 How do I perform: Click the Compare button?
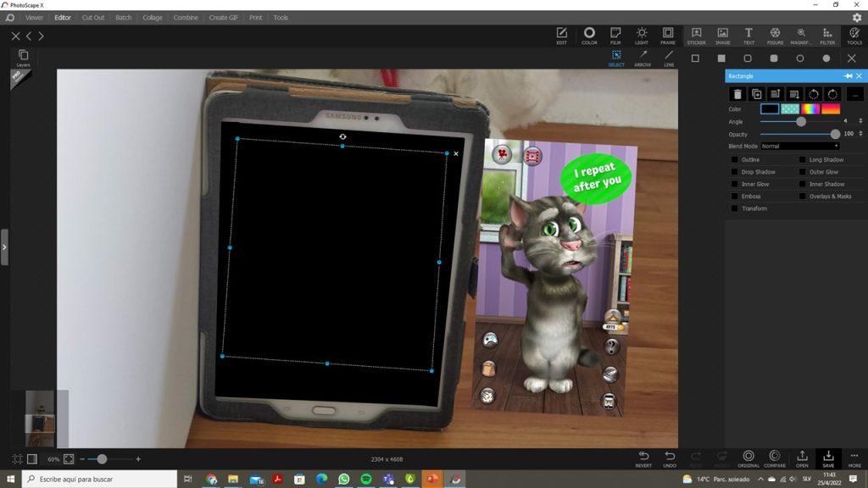775,458
